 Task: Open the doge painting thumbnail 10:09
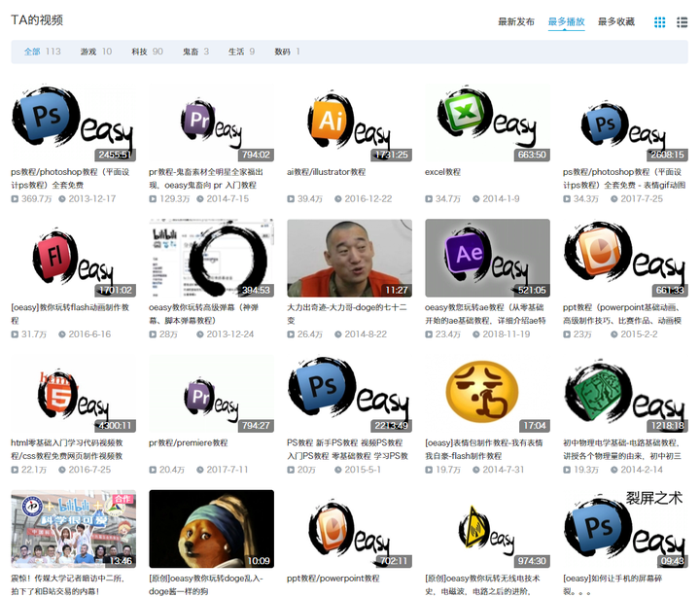[x=212, y=529]
